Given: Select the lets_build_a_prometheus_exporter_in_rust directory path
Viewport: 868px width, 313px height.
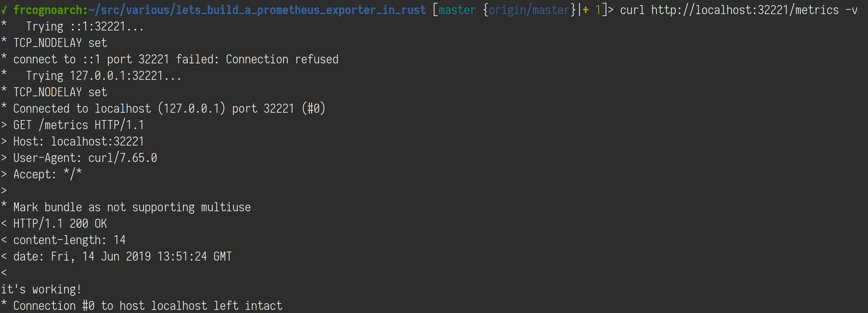Looking at the screenshot, I should coord(301,10).
